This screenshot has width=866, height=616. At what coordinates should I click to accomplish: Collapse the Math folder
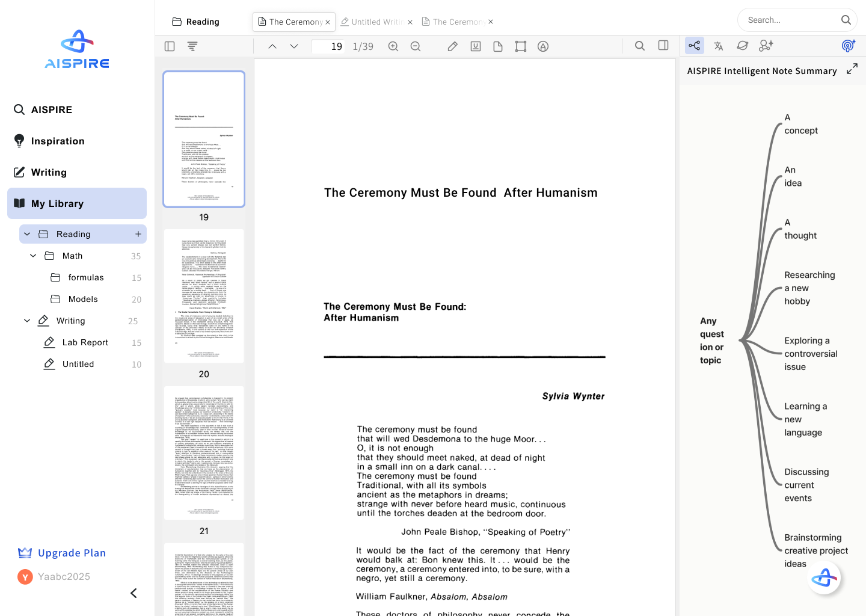(x=33, y=256)
